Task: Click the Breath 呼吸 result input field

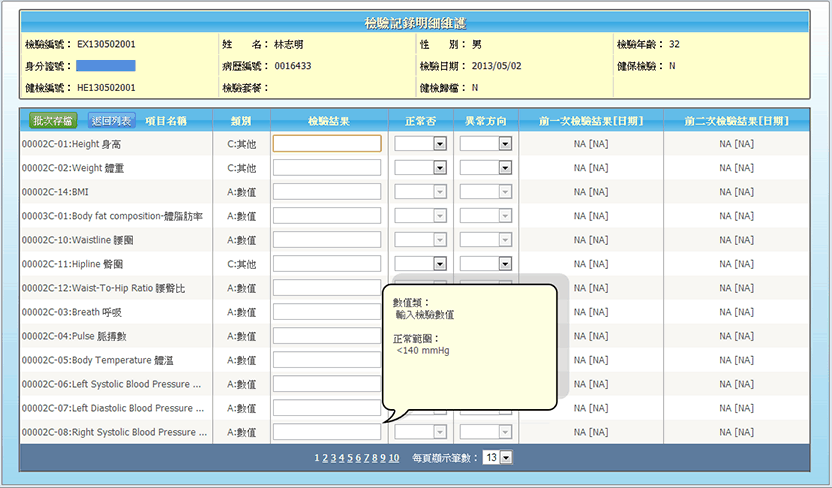Action: pos(327,311)
